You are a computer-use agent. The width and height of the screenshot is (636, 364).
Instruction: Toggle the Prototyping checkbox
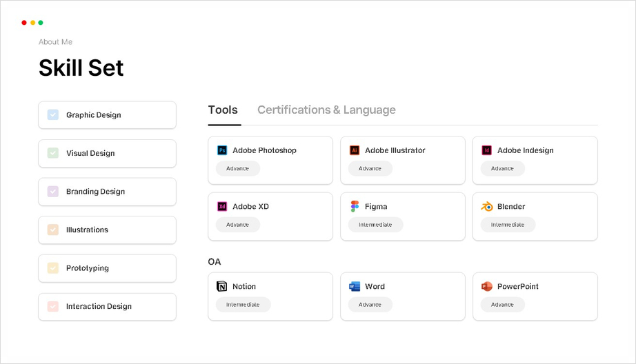tap(52, 268)
